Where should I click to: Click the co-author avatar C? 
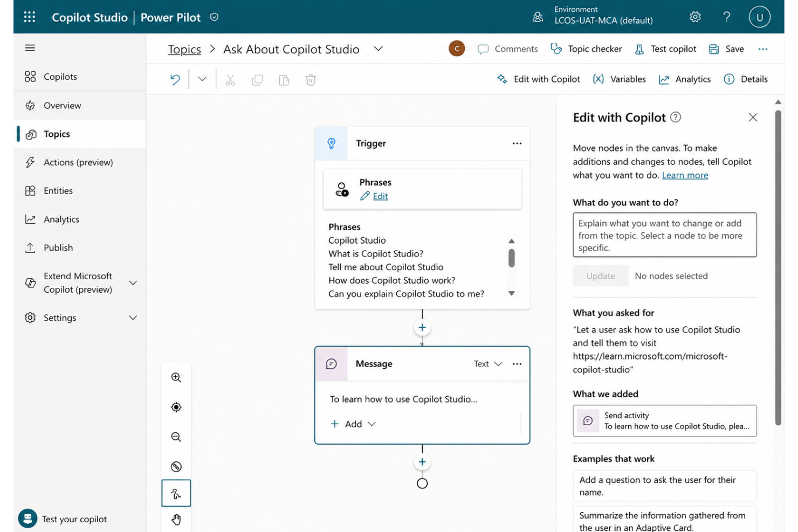click(x=457, y=49)
